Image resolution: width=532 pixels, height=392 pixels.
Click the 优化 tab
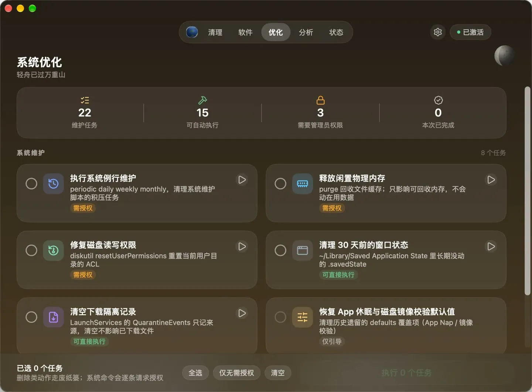[x=276, y=32]
